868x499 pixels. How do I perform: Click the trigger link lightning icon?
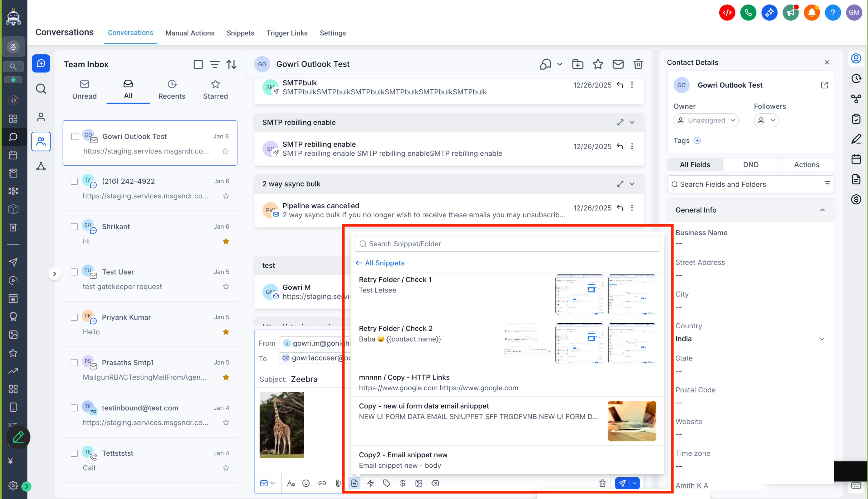[x=370, y=483]
